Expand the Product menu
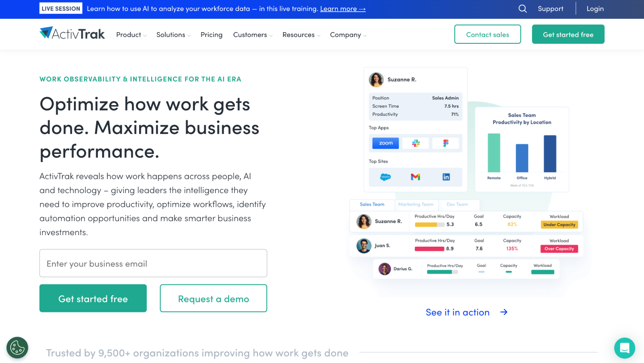Viewport: 644px width, 363px height. [x=131, y=35]
